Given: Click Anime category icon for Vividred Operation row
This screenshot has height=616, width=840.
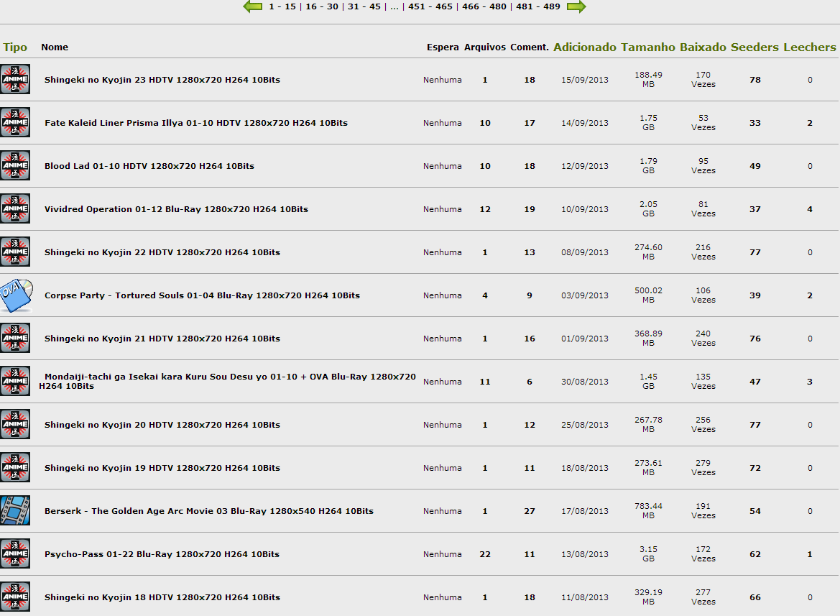Looking at the screenshot, I should [x=15, y=208].
